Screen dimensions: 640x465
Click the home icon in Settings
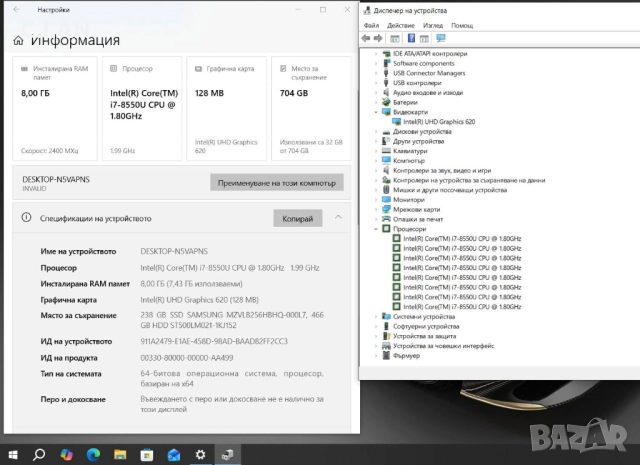click(x=18, y=40)
